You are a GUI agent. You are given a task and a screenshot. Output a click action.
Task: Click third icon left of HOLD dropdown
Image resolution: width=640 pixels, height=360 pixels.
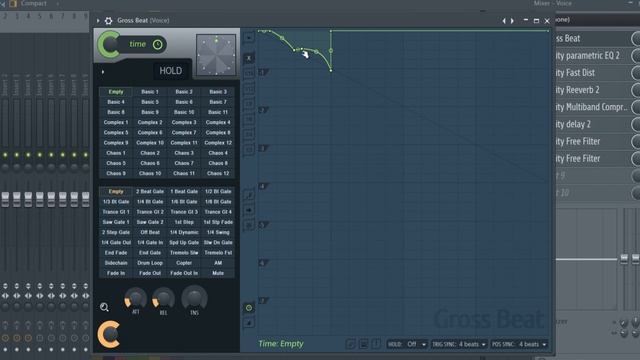coord(376,344)
